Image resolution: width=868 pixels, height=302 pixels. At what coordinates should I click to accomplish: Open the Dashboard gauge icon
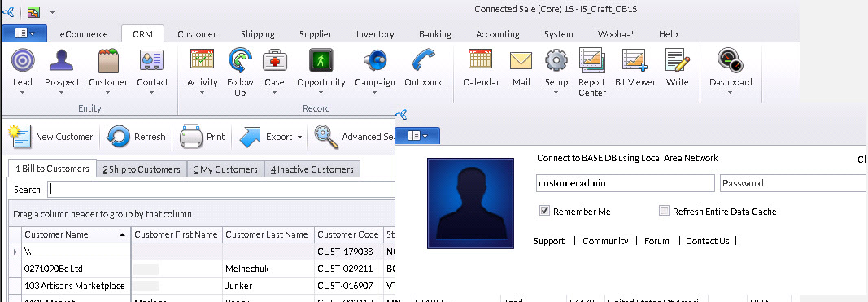click(731, 60)
